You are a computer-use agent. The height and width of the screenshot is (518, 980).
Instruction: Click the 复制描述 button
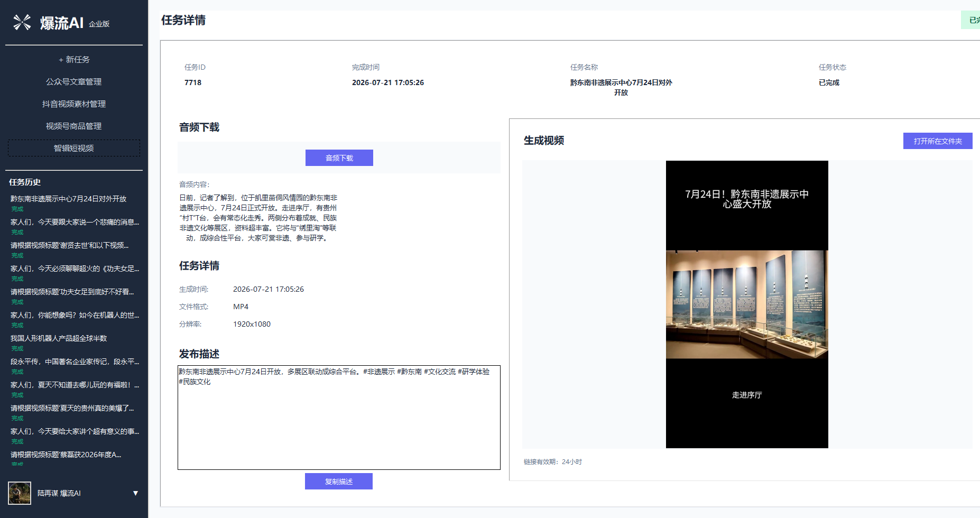[x=339, y=481]
